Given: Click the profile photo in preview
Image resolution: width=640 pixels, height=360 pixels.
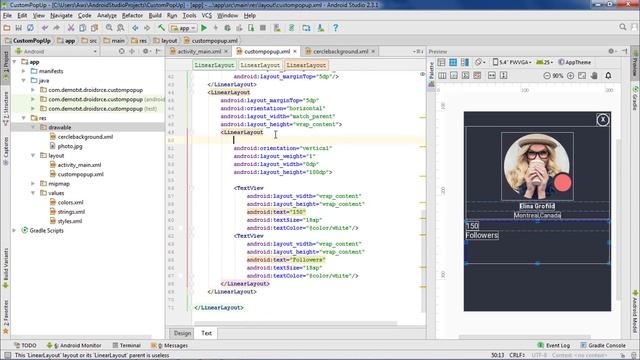Looking at the screenshot, I should pos(537,166).
